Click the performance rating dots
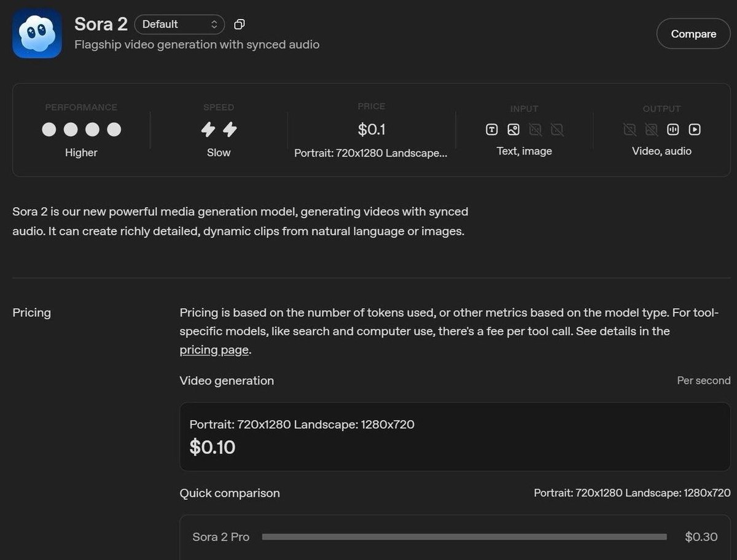 [81, 130]
